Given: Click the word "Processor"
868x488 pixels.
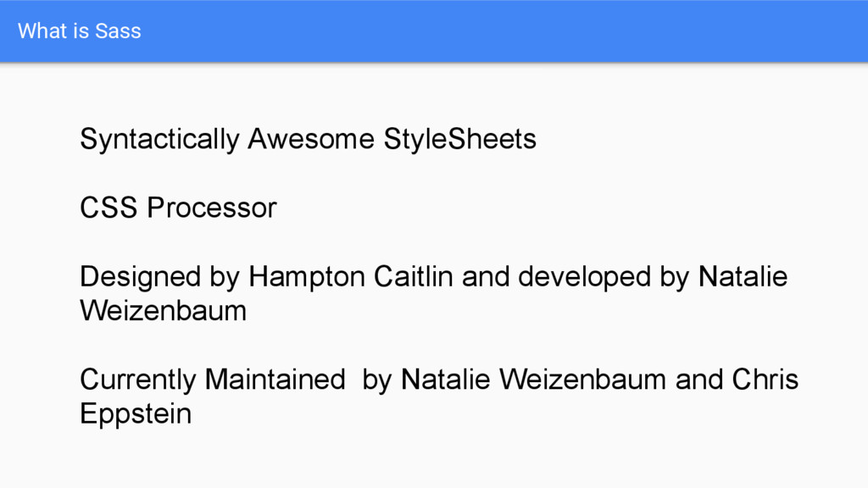Looking at the screenshot, I should (211, 208).
